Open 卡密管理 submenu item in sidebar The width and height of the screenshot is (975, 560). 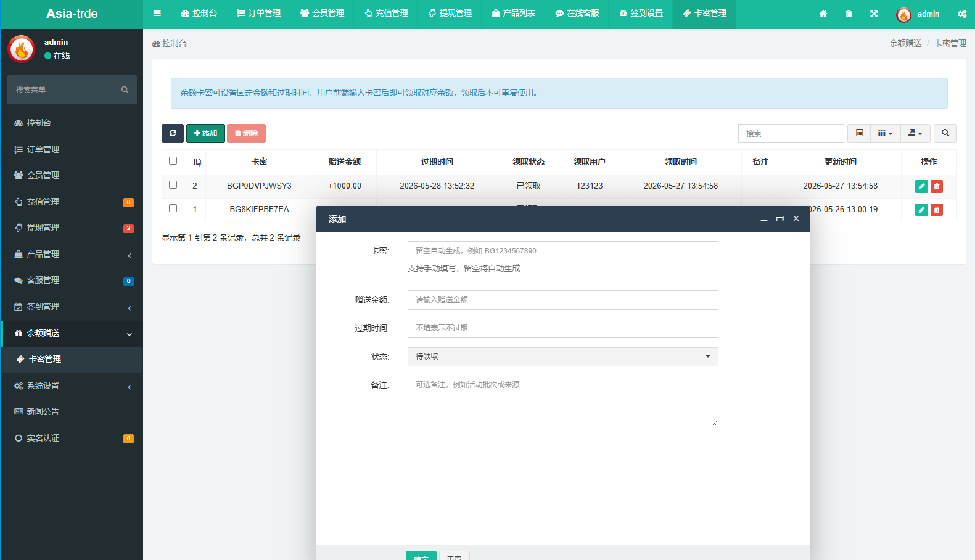tap(72, 359)
